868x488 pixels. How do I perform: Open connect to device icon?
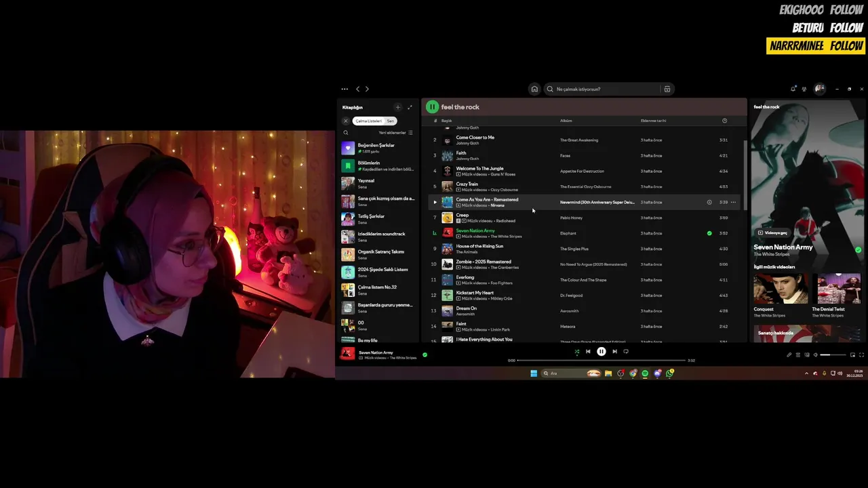click(806, 354)
